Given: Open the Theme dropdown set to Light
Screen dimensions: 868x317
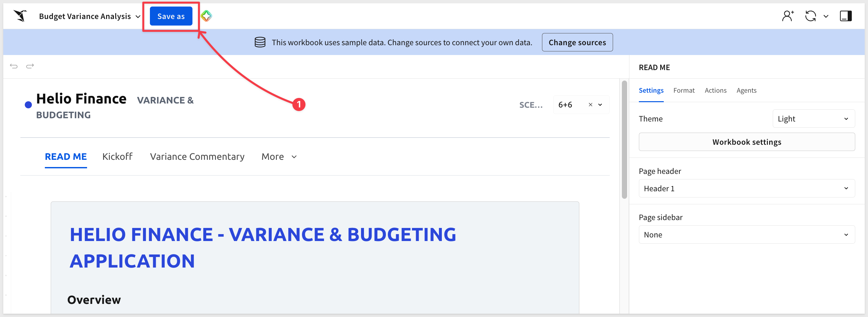Looking at the screenshot, I should (813, 119).
